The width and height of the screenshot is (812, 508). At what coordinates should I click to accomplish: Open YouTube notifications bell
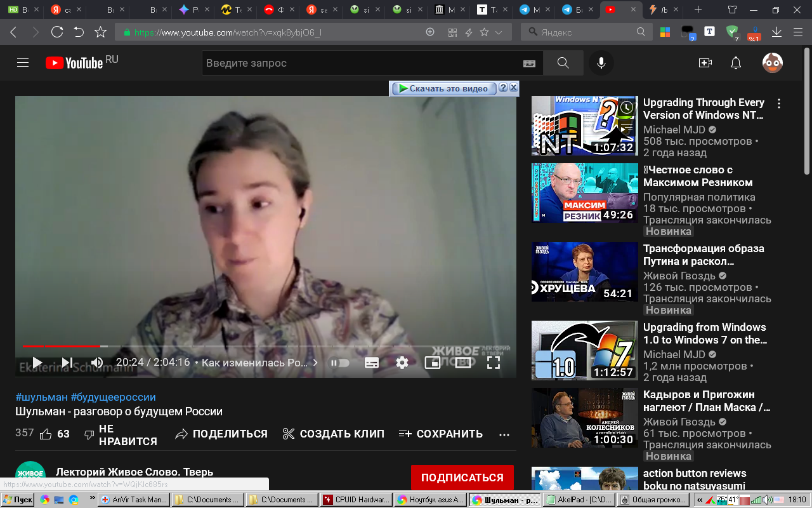[x=736, y=63]
